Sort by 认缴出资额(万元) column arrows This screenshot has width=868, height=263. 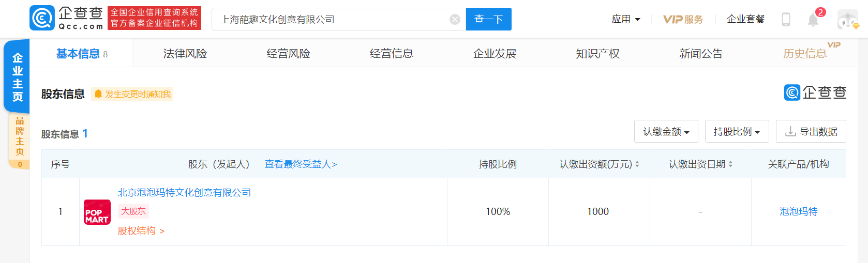click(637, 164)
